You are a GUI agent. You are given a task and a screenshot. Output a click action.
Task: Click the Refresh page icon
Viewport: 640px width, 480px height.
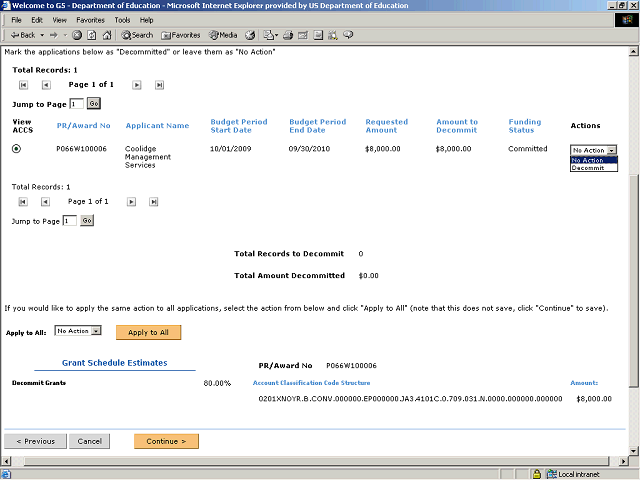tap(92, 35)
